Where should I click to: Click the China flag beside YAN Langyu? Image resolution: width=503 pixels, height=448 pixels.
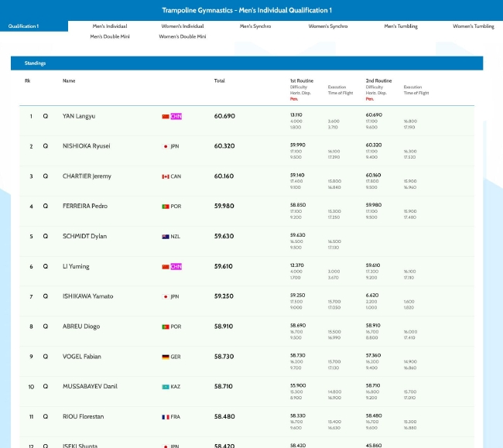point(166,116)
